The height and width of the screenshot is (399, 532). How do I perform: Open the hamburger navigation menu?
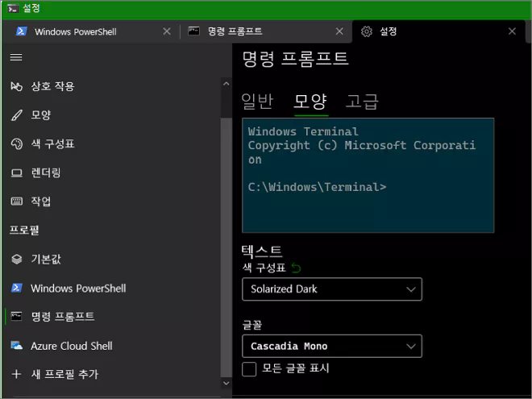tap(16, 57)
